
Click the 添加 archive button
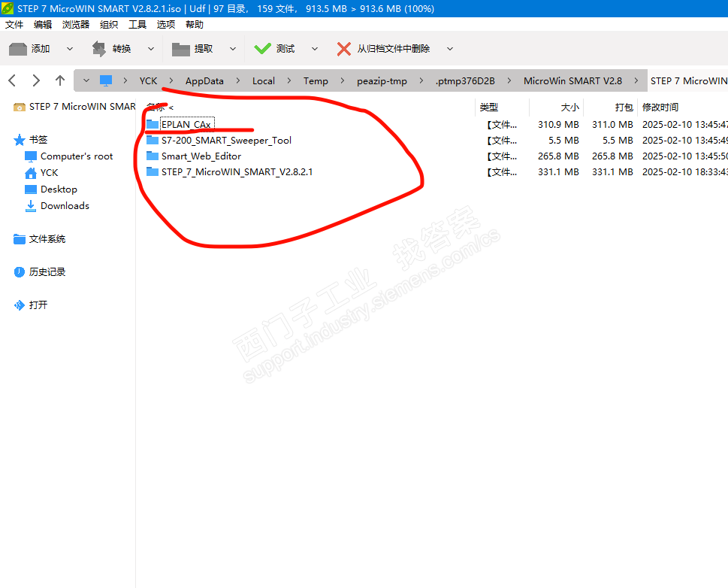click(x=29, y=49)
